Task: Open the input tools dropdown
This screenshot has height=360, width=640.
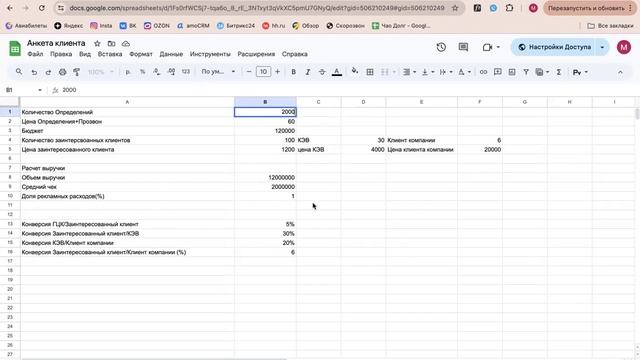Action: coord(580,72)
